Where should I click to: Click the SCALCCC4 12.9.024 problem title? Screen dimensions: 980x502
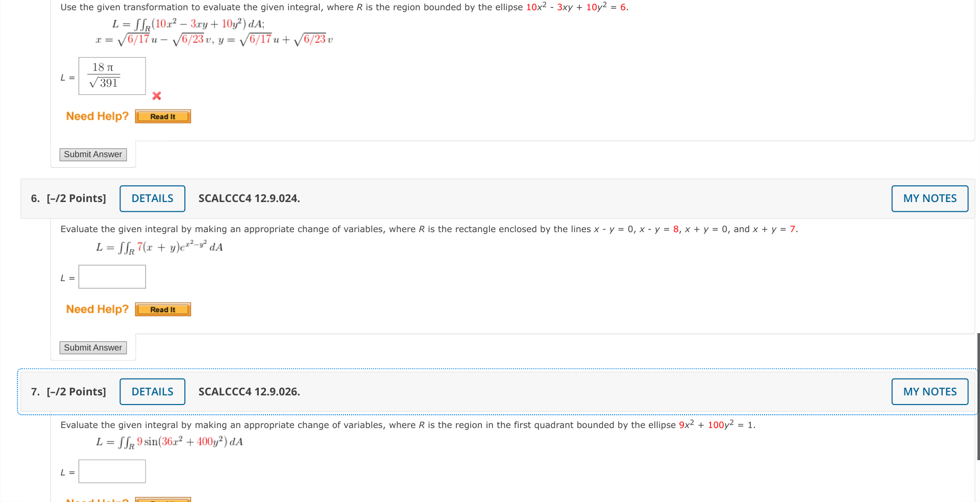coord(249,198)
